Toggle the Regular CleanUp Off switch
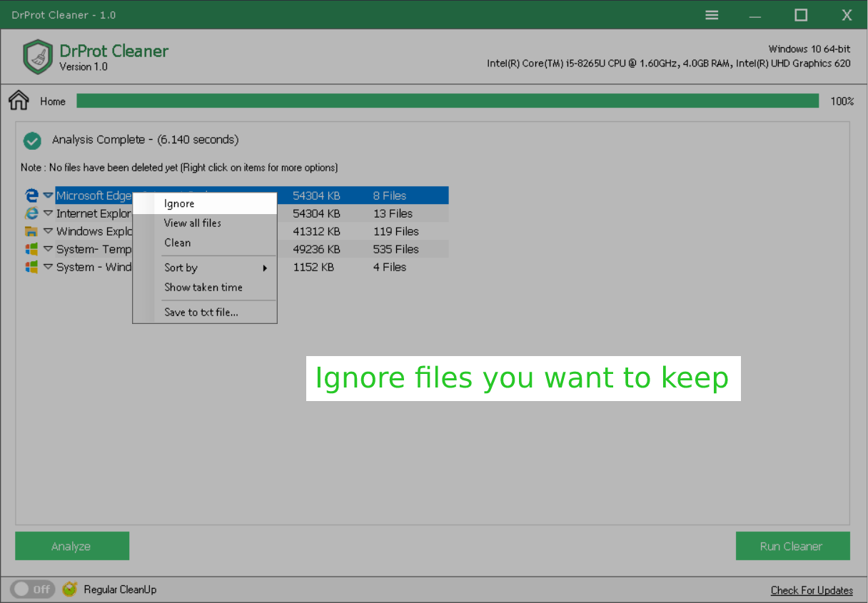Image resolution: width=868 pixels, height=603 pixels. pyautogui.click(x=32, y=589)
